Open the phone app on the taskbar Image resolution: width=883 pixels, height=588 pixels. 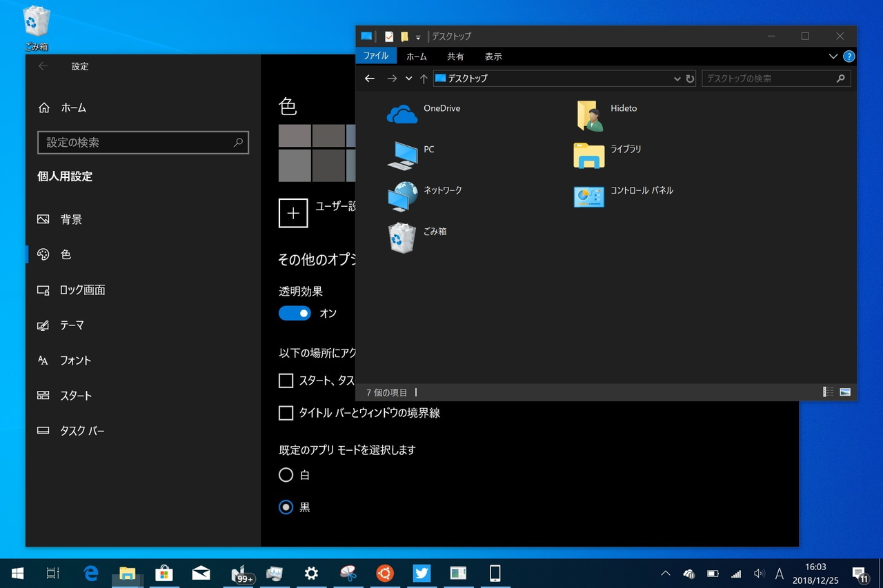coord(495,573)
